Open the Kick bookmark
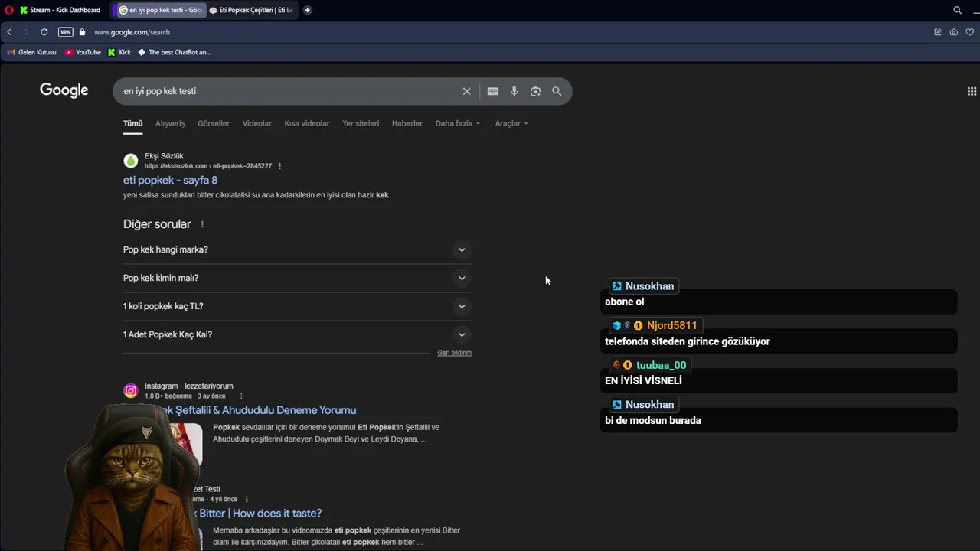The image size is (980, 551). [x=119, y=52]
